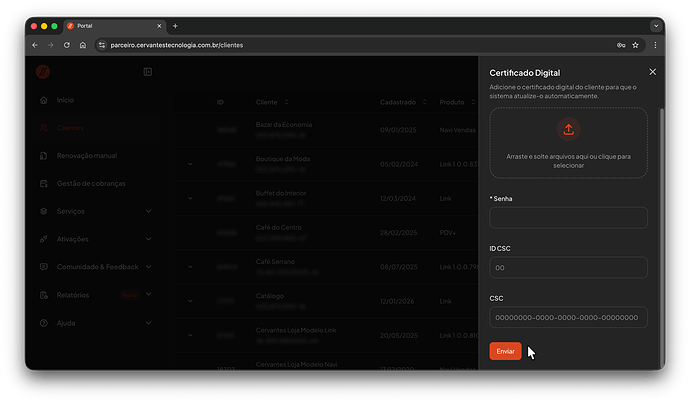Click the upload icon in the drop zone
Viewport: 690px width, 402px height.
[568, 129]
